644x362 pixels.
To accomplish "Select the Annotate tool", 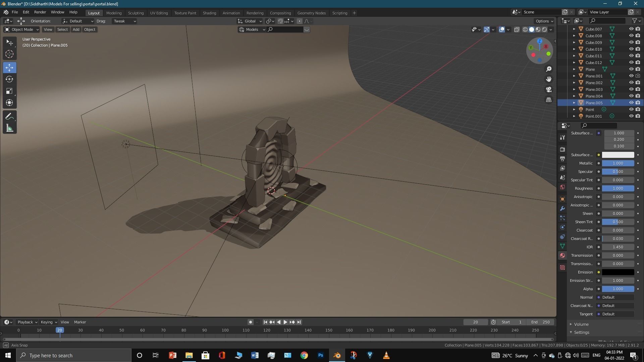I will point(10,117).
